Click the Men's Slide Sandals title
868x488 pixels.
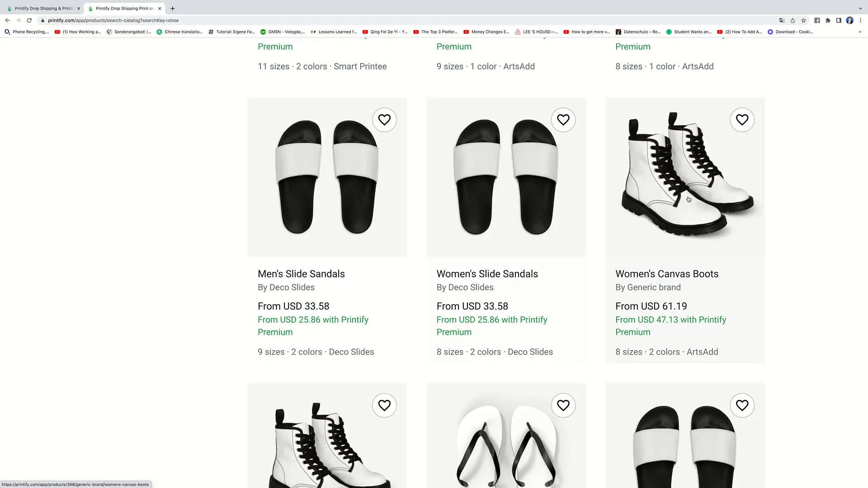(x=301, y=274)
